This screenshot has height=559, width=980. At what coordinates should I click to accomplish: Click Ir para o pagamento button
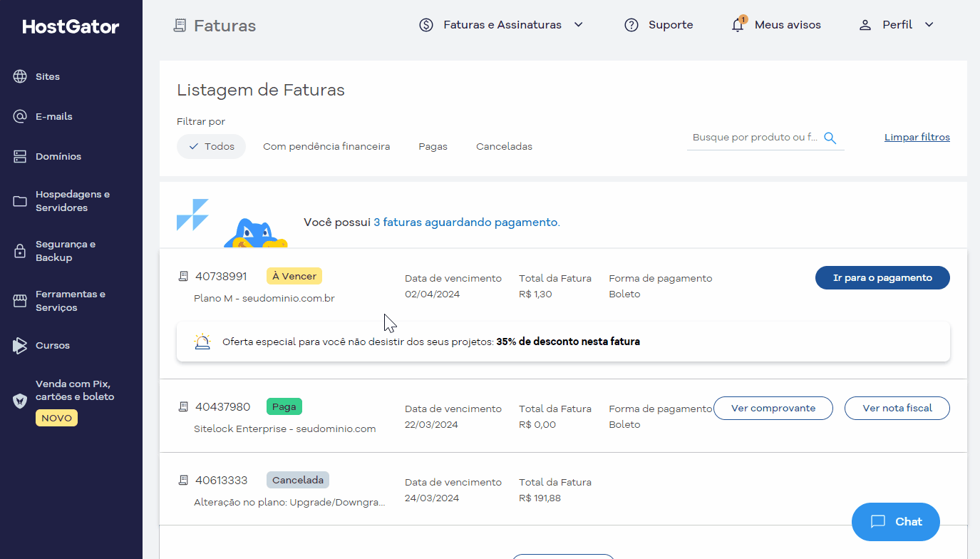(882, 278)
